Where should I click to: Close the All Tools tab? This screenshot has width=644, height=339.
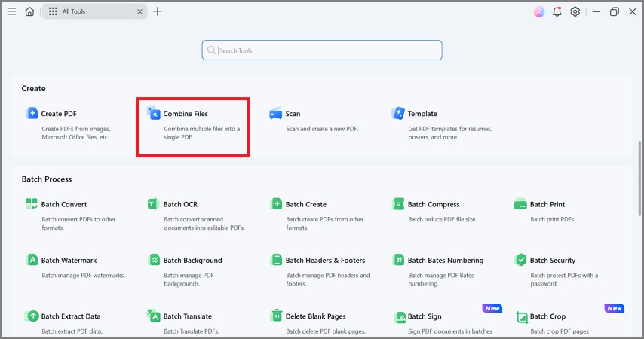[x=140, y=11]
